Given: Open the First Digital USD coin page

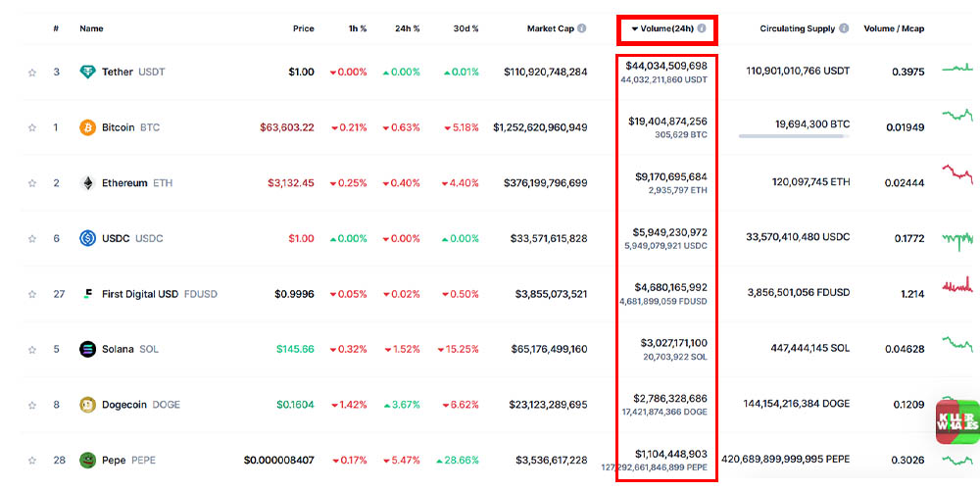Looking at the screenshot, I should pyautogui.click(x=140, y=294).
